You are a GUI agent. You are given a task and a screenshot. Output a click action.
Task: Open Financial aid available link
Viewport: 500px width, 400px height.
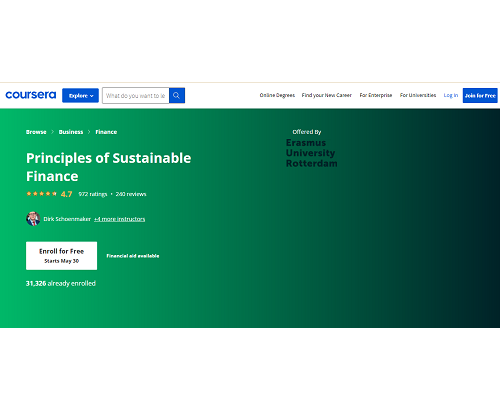click(x=133, y=256)
